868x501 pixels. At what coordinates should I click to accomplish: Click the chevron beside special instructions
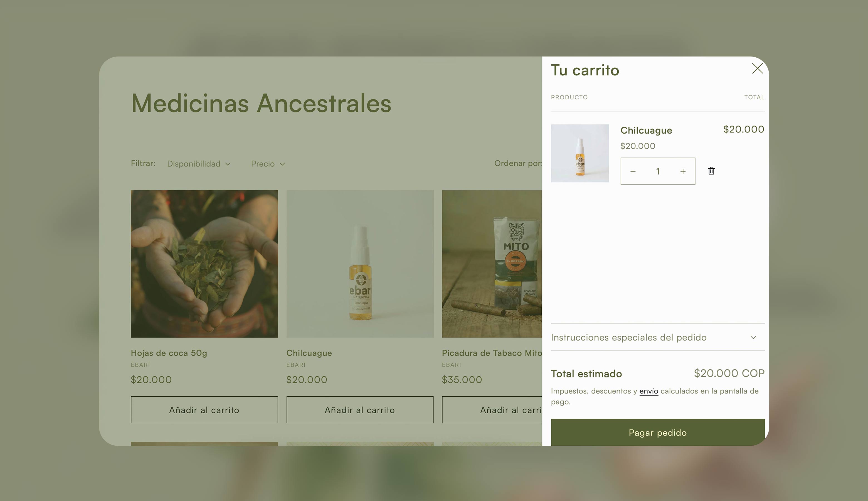(753, 338)
